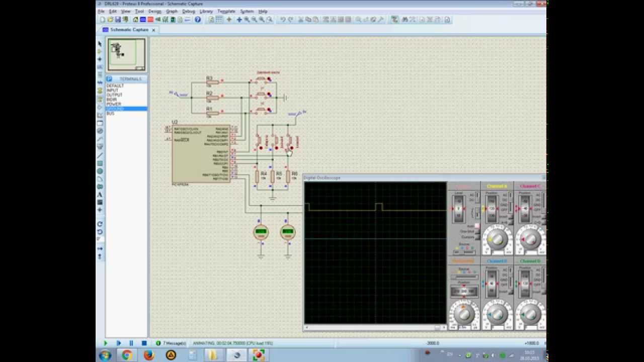
Task: Toggle the grid display toolbar icon
Action: 219,20
